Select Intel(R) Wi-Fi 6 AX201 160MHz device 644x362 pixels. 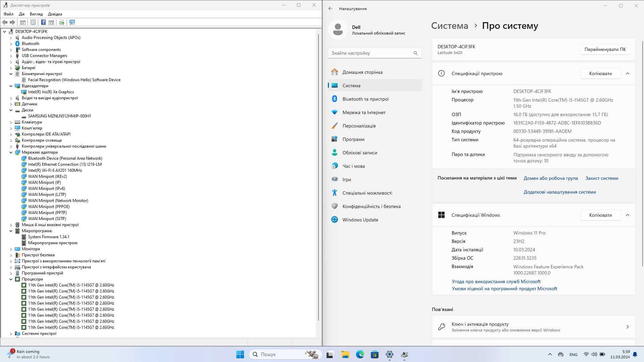55,170
